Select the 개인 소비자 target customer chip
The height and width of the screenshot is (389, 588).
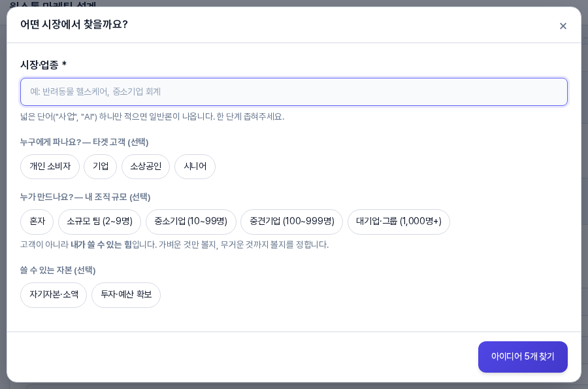(x=50, y=167)
